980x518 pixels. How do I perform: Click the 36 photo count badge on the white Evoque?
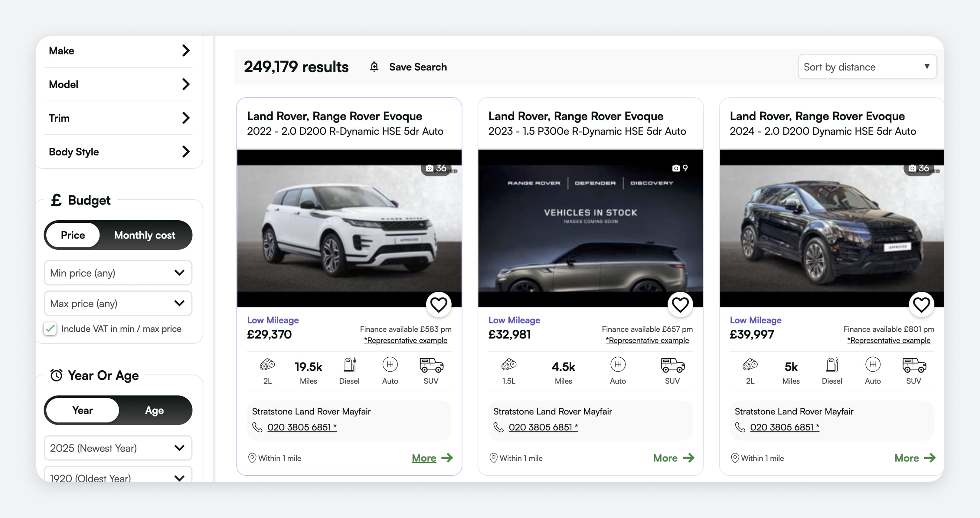[x=436, y=168]
